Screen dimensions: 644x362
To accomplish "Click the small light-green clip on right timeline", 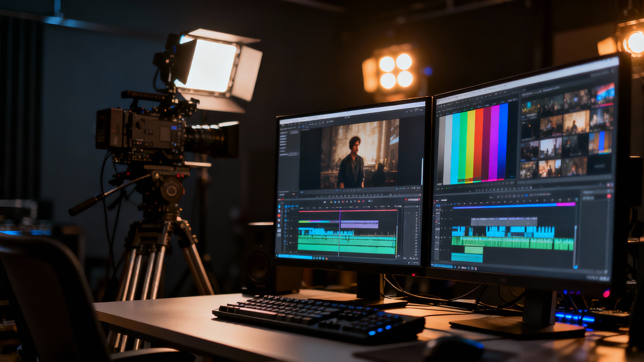I will click(474, 250).
